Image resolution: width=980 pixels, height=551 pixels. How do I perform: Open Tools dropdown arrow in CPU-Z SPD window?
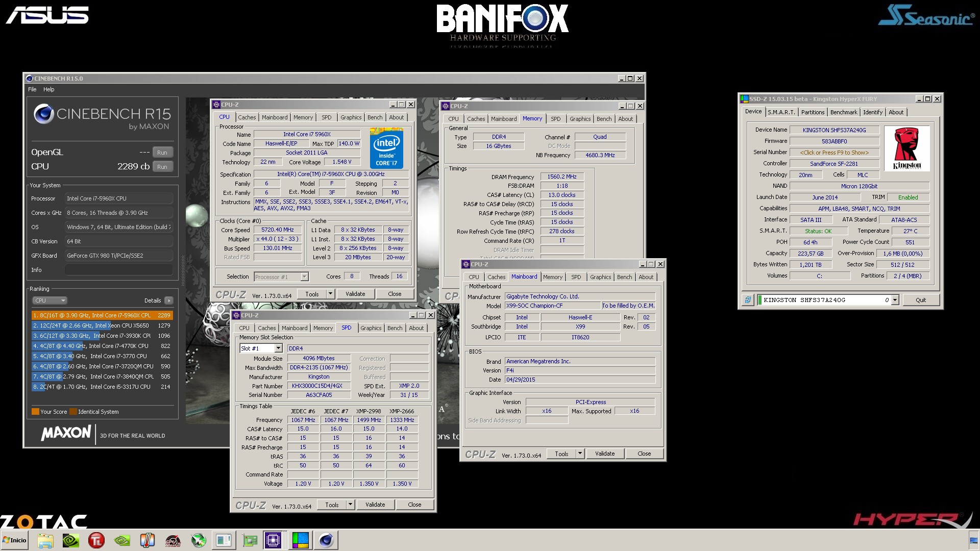(x=350, y=505)
